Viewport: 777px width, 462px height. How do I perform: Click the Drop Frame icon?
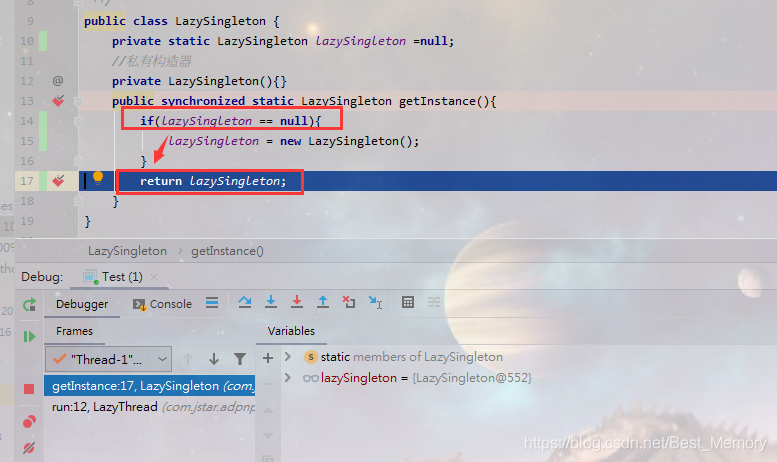tap(349, 302)
